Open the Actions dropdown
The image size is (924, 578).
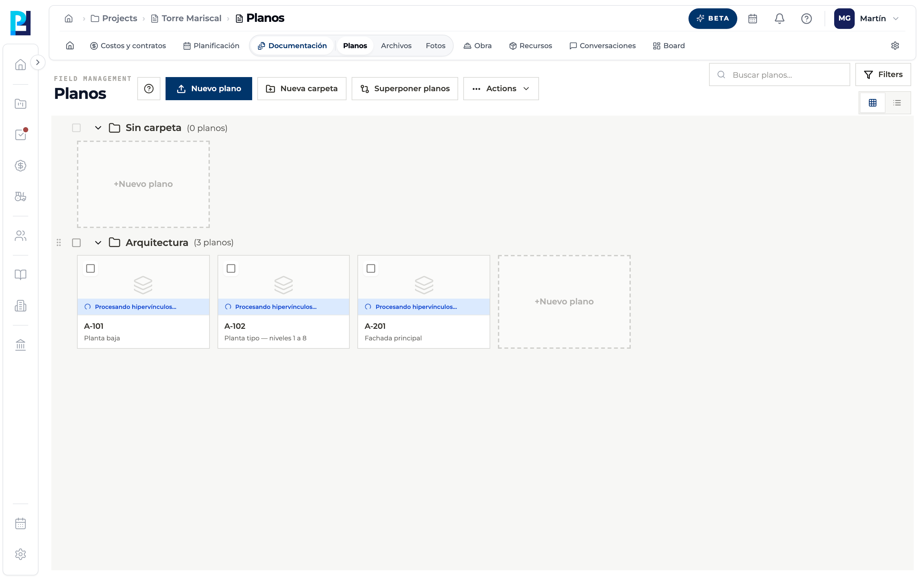[501, 88]
